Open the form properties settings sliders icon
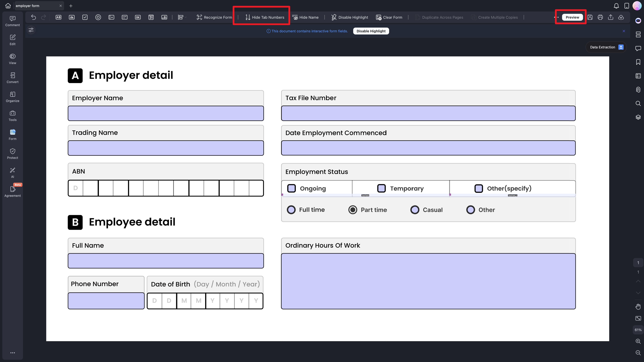Viewport: 644px width, 362px height. (31, 30)
